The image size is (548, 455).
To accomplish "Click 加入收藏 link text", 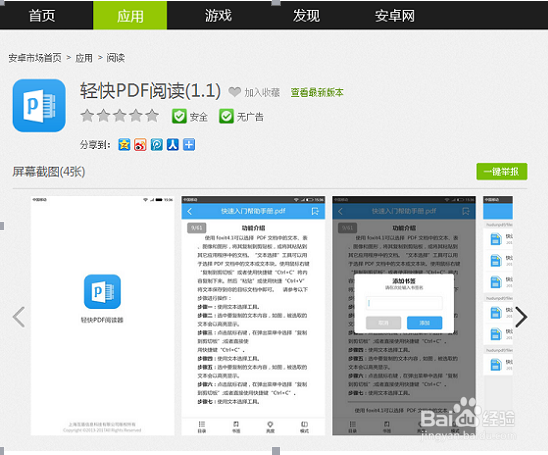I will point(262,93).
